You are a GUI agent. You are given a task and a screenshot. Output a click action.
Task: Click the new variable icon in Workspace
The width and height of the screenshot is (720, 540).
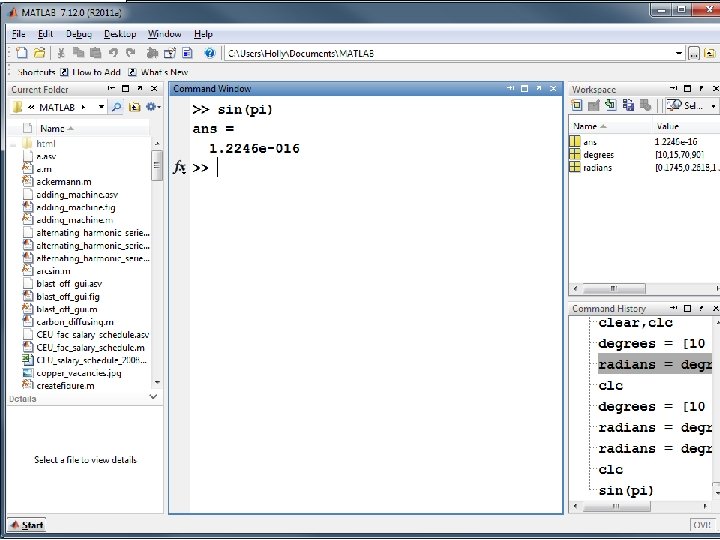(x=576, y=105)
